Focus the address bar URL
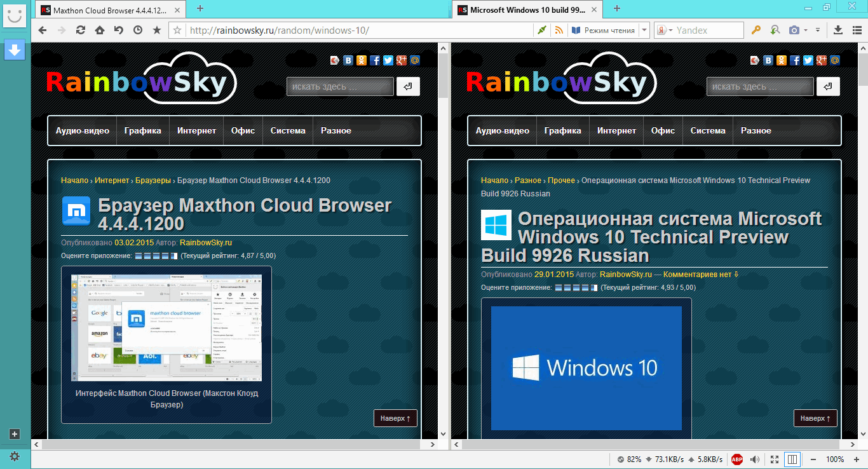The width and height of the screenshot is (868, 469). pyautogui.click(x=359, y=30)
